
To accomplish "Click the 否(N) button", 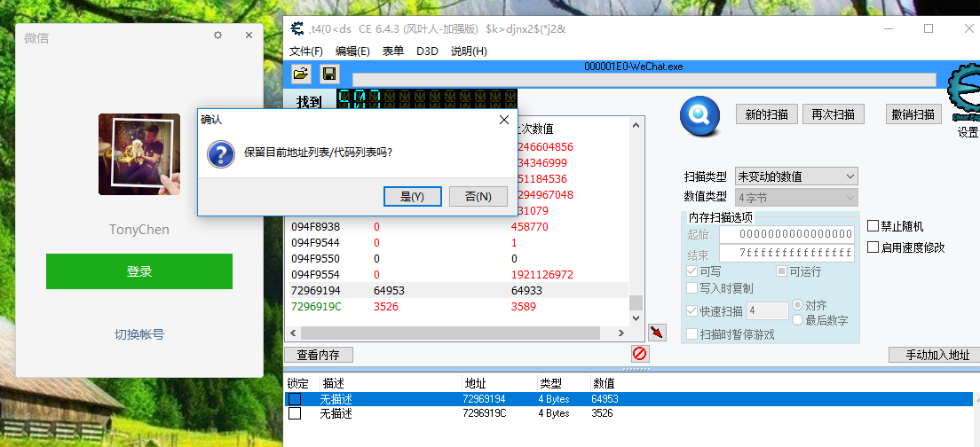I will pyautogui.click(x=478, y=197).
